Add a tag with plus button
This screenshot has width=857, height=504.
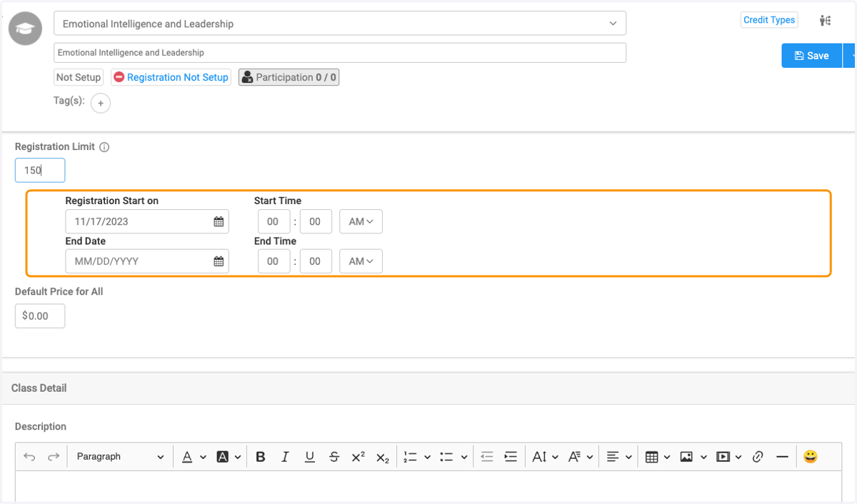[x=101, y=104]
